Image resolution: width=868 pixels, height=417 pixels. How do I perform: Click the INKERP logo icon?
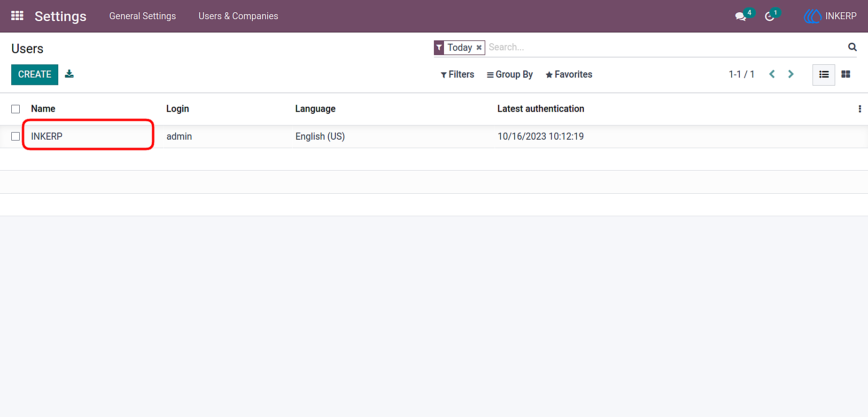(x=813, y=16)
